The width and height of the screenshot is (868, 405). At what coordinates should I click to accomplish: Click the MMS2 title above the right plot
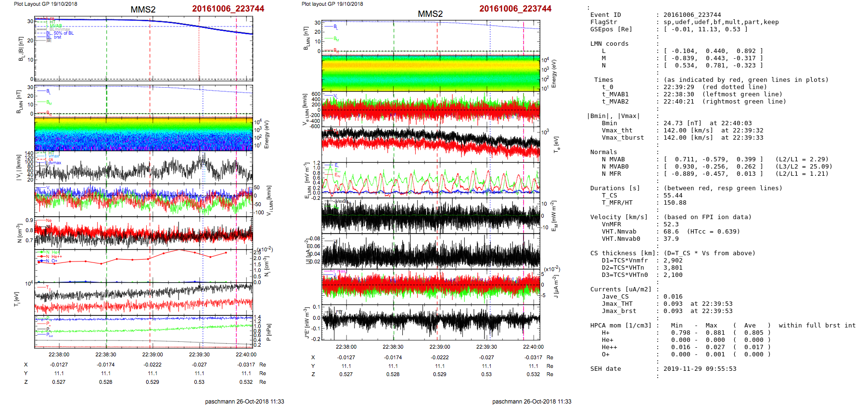coord(430,13)
